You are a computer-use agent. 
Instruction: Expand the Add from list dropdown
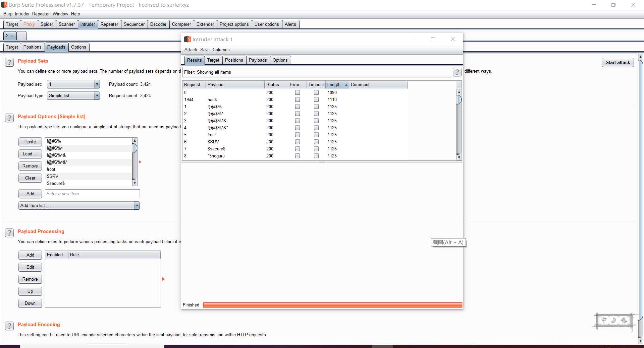point(79,206)
